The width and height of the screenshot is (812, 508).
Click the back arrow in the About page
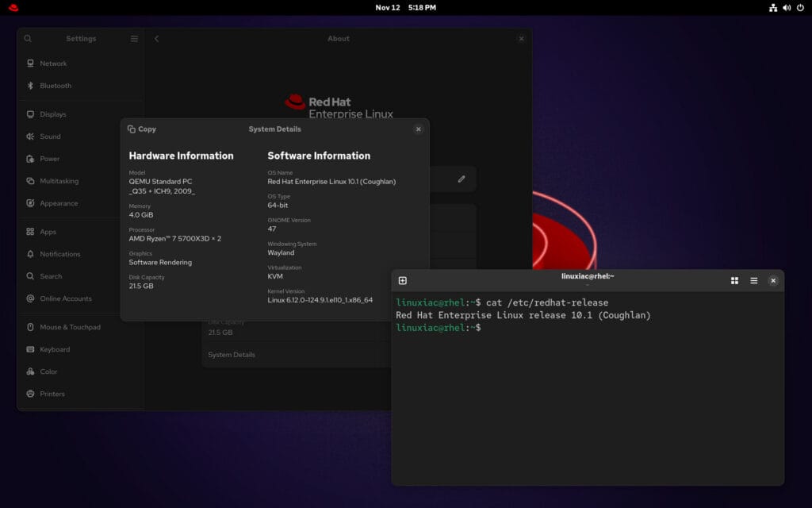[x=156, y=38]
